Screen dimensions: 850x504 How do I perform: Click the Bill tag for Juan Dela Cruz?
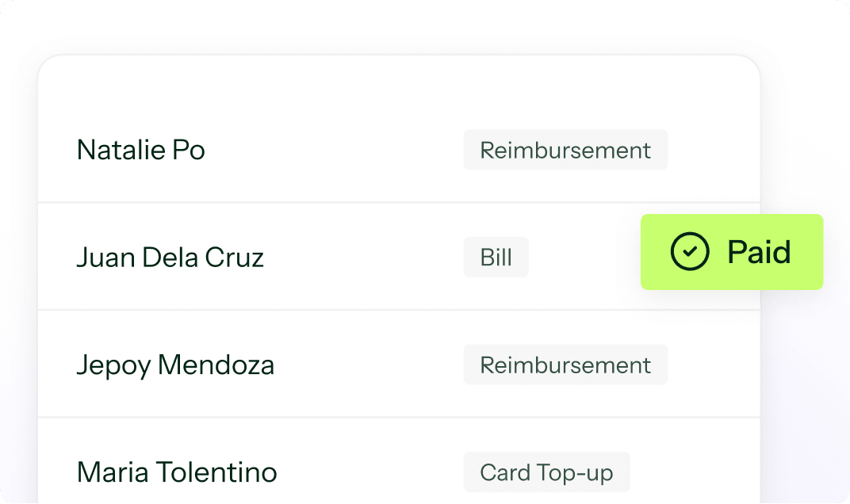point(496,258)
